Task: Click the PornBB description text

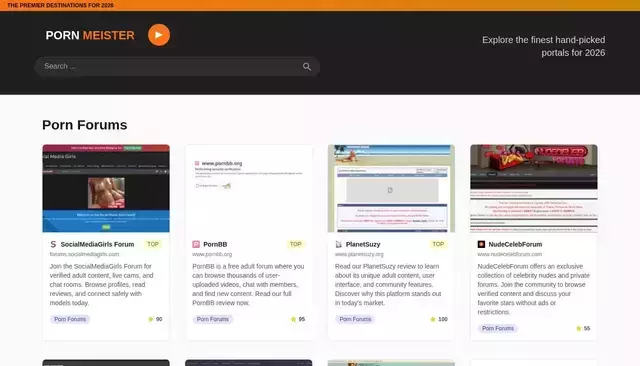Action: tap(248, 284)
